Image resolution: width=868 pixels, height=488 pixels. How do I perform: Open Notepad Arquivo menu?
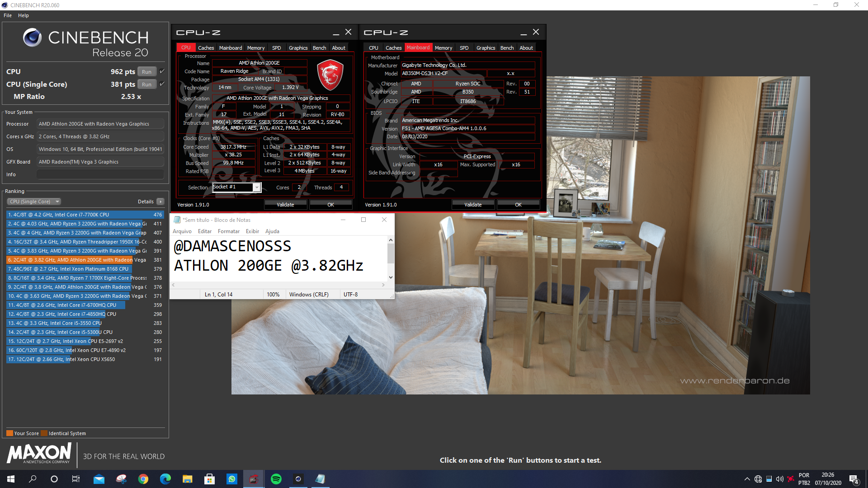182,231
